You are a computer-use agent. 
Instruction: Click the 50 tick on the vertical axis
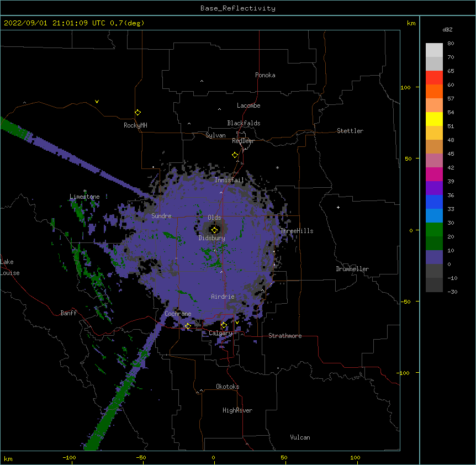pyautogui.click(x=408, y=158)
